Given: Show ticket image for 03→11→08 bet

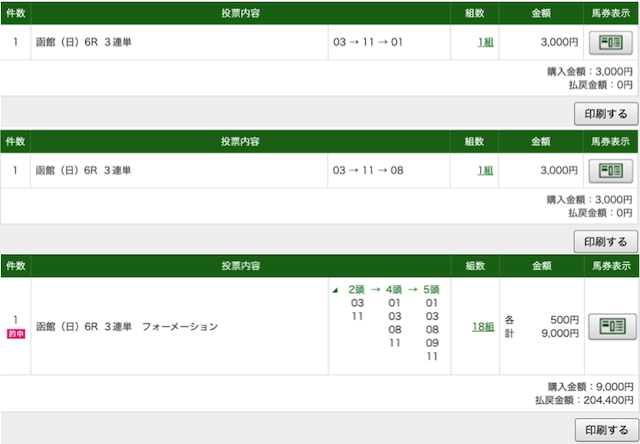Looking at the screenshot, I should pos(610,171).
